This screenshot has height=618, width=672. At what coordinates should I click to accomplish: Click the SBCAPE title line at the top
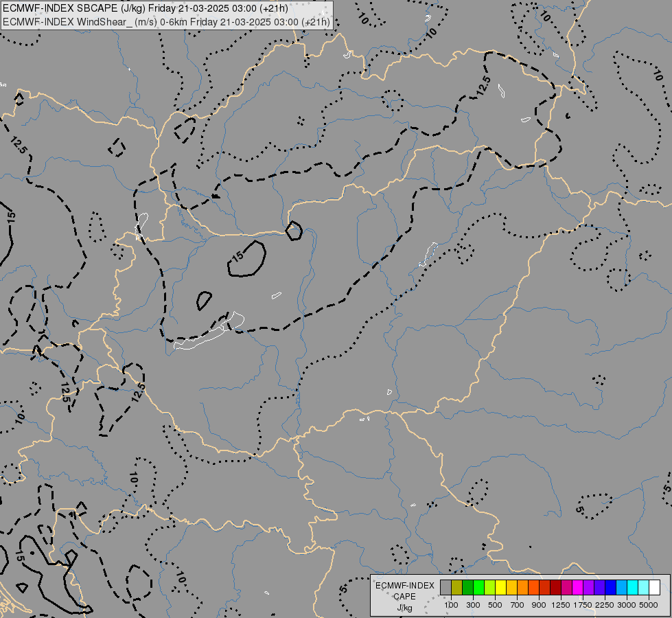tap(146, 8)
